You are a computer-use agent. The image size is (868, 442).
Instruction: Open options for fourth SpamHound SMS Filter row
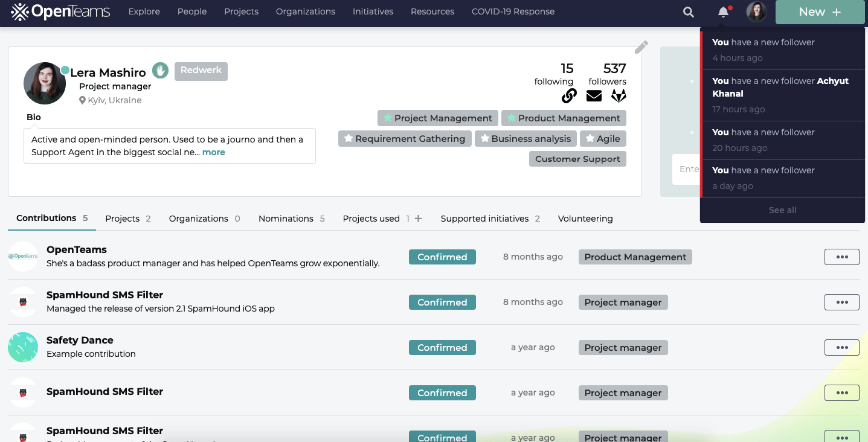coord(842,392)
